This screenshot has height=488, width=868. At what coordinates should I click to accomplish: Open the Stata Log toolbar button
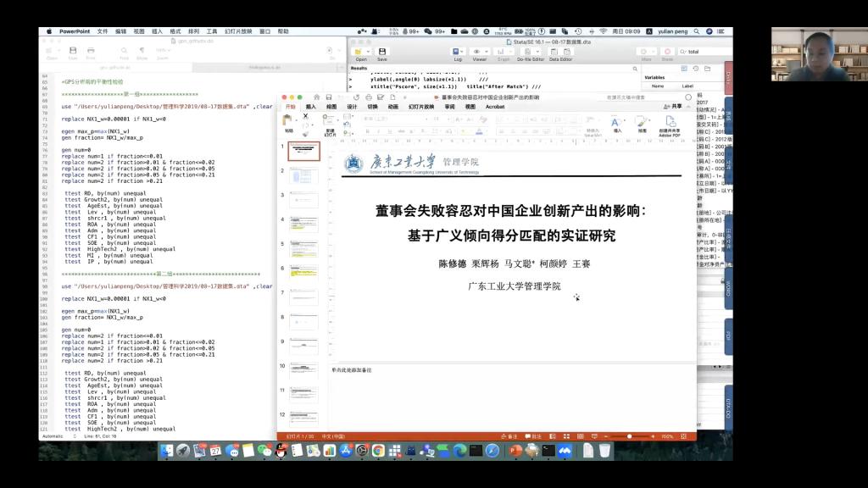pyautogui.click(x=458, y=53)
